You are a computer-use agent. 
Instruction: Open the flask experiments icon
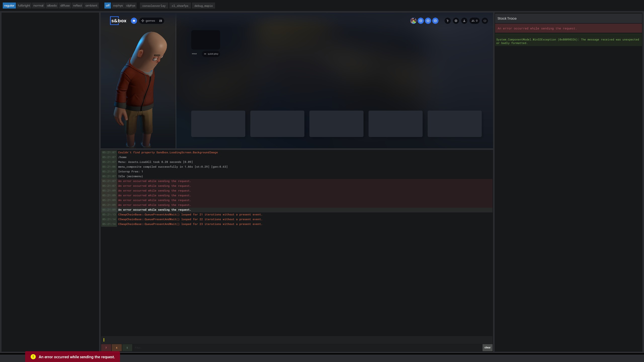[464, 21]
